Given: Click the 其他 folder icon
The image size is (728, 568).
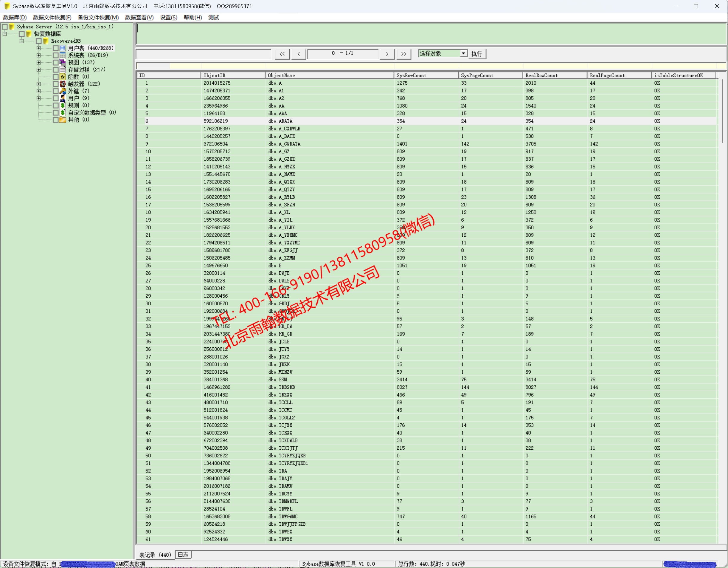Looking at the screenshot, I should tap(63, 119).
